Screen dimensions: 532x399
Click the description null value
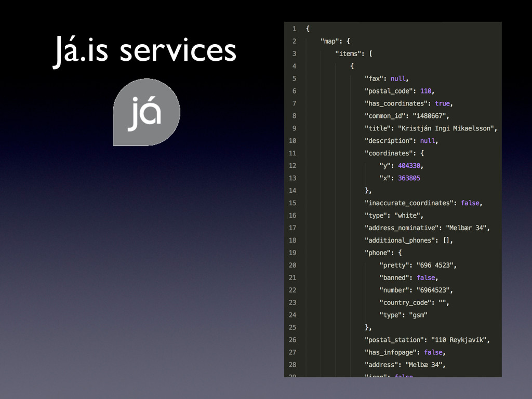tap(428, 141)
